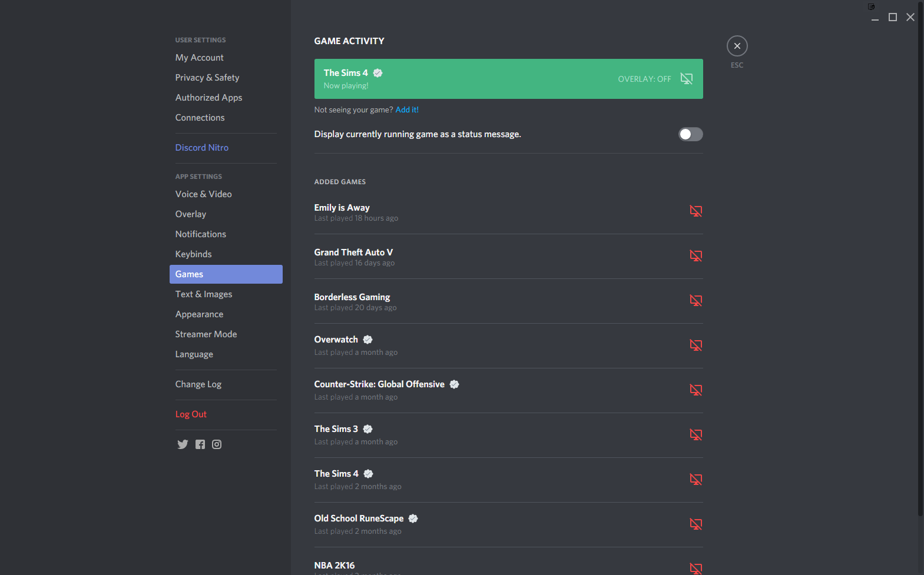
Task: Close settings with the ESC circle button
Action: 737,46
